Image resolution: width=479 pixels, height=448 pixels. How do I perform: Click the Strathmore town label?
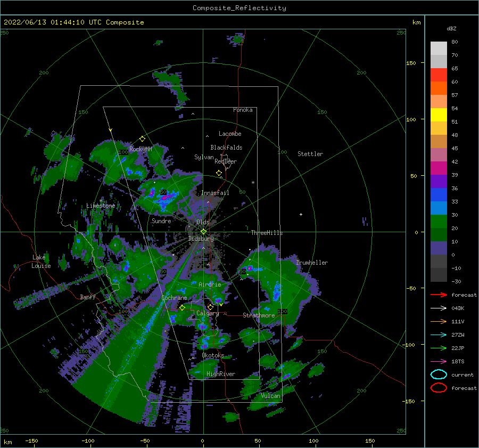pos(259,315)
